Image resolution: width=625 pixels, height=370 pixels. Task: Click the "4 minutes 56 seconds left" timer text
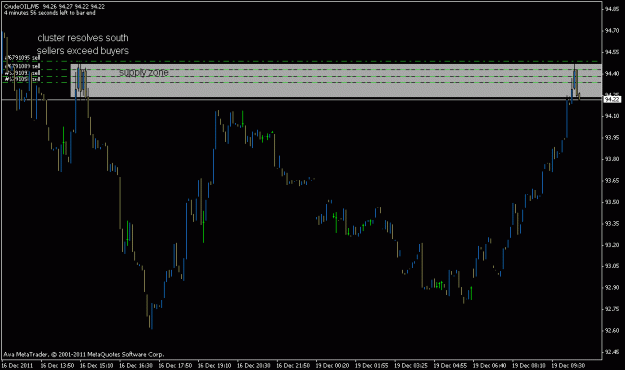coord(50,13)
